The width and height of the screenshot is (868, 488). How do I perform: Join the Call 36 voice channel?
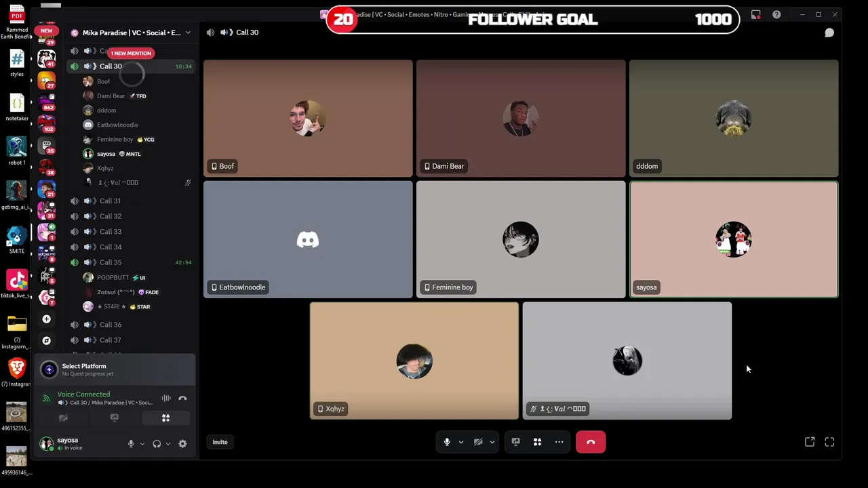[131, 325]
